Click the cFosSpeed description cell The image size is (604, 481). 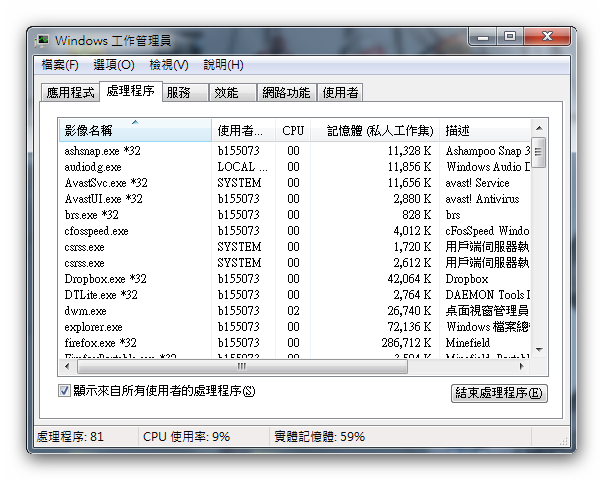(487, 231)
